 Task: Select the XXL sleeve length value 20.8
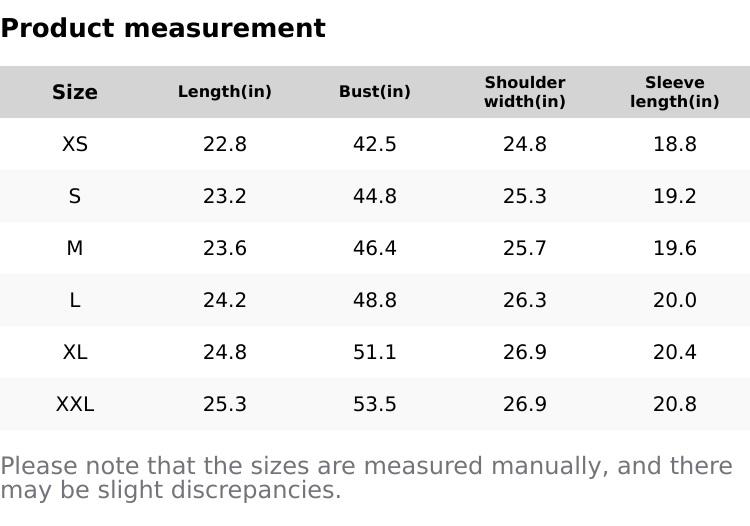click(675, 404)
